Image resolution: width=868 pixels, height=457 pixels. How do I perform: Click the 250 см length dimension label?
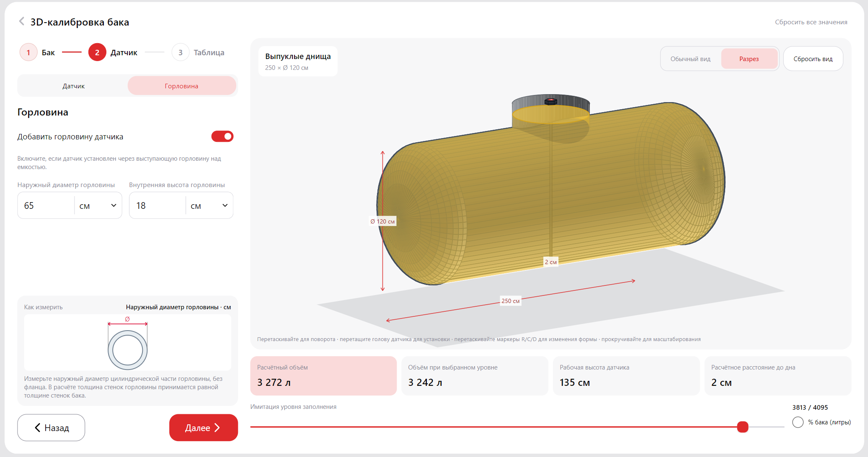pyautogui.click(x=510, y=301)
